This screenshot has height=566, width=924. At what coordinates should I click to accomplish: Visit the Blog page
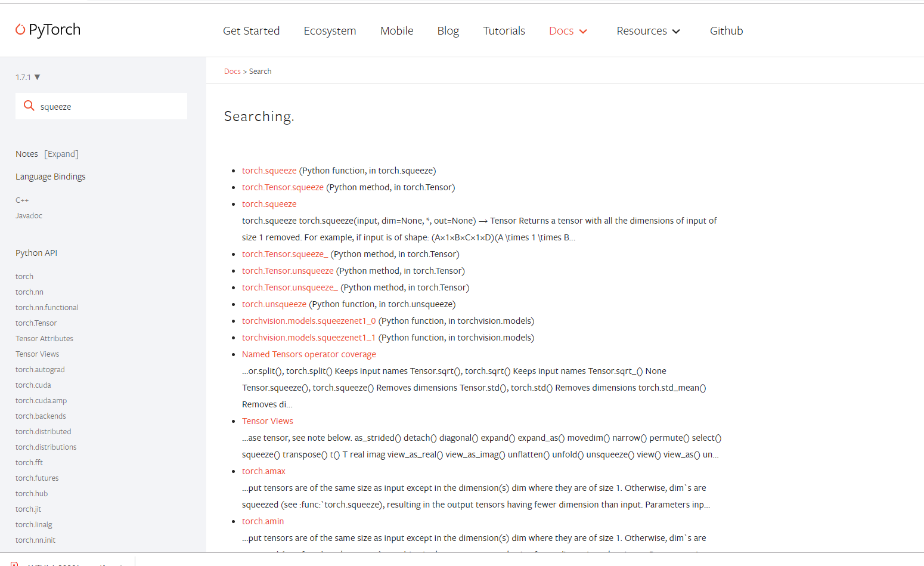pyautogui.click(x=448, y=31)
